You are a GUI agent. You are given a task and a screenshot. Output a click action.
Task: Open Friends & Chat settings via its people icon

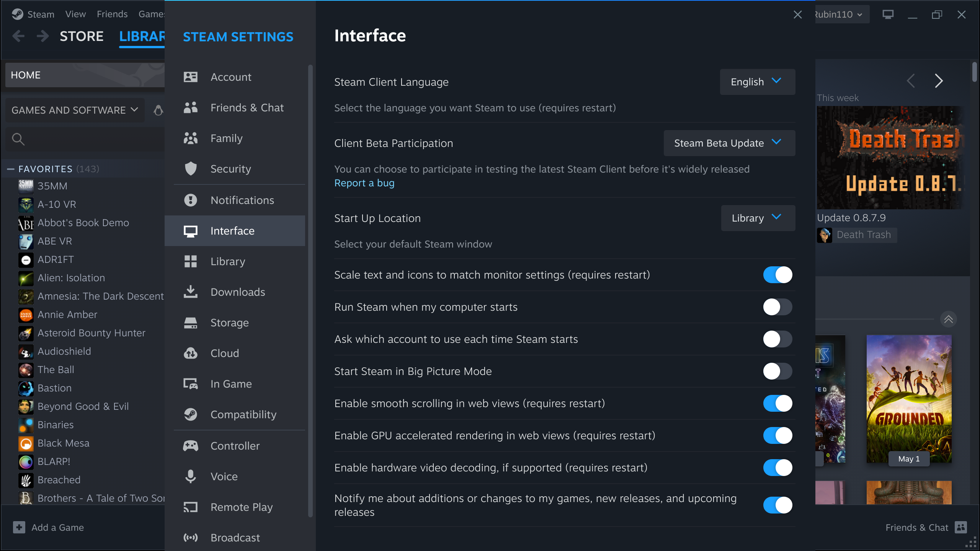(190, 108)
